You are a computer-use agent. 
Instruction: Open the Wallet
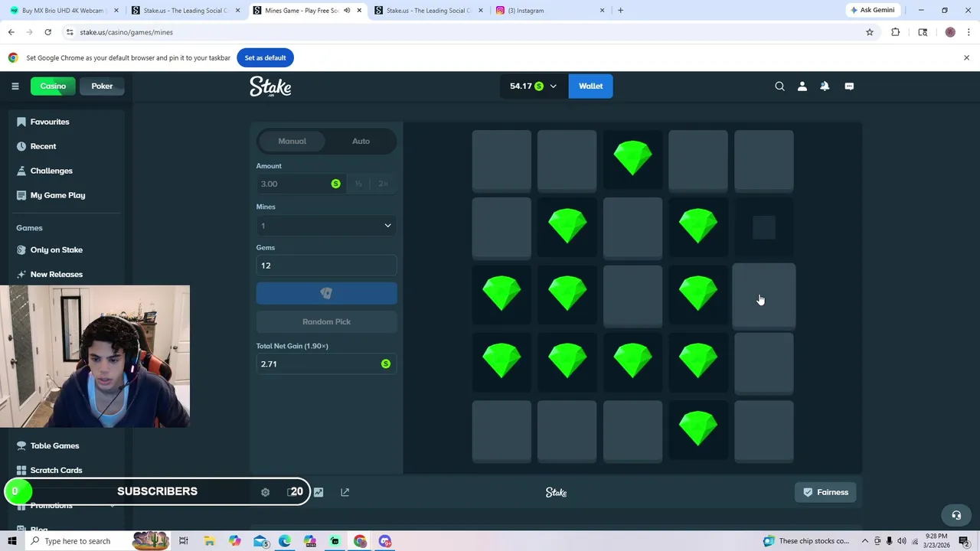(590, 86)
